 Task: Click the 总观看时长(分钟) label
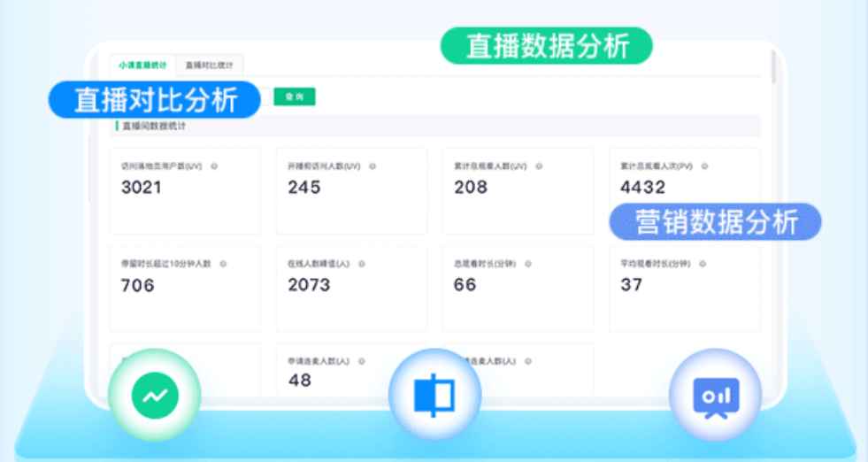[x=485, y=264]
